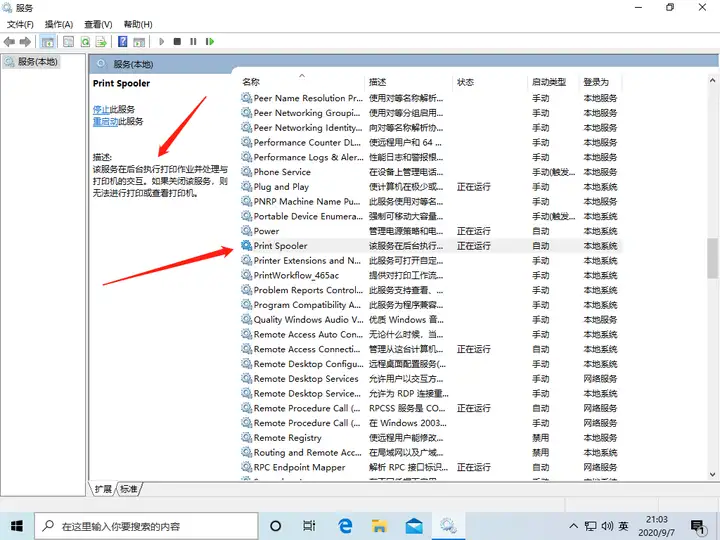Click the Restart Service icon
This screenshot has width=720, height=540.
210,42
